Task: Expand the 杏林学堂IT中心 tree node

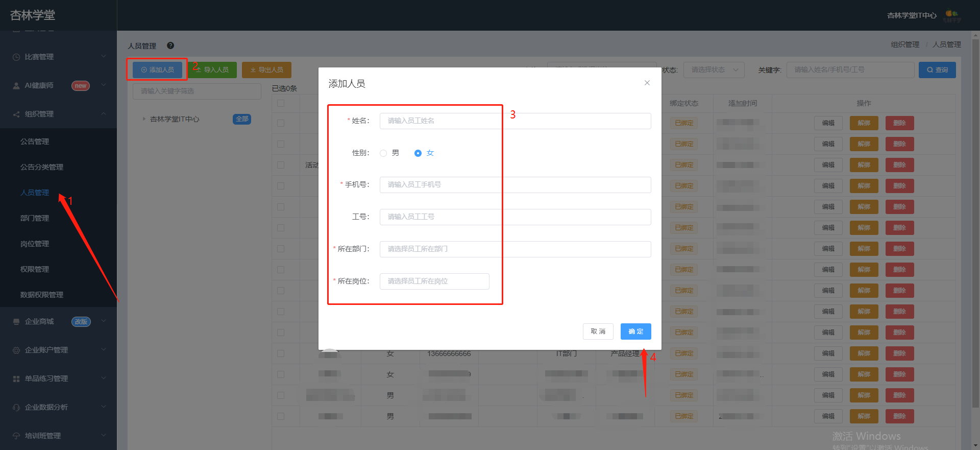Action: click(x=144, y=119)
